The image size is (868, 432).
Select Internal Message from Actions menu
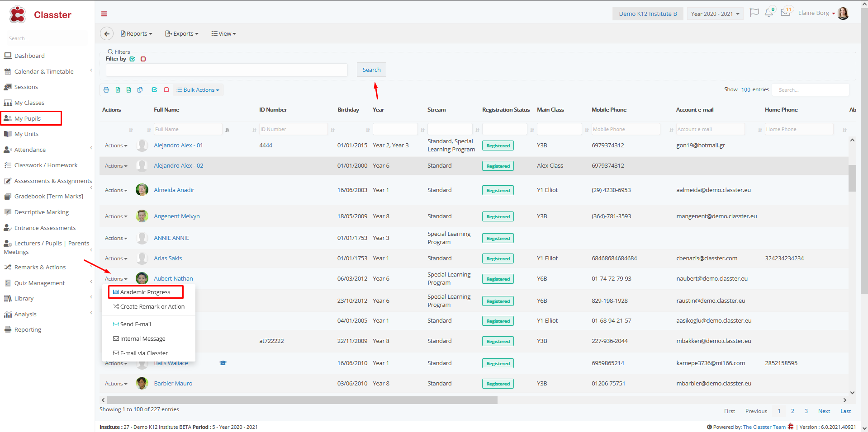139,338
